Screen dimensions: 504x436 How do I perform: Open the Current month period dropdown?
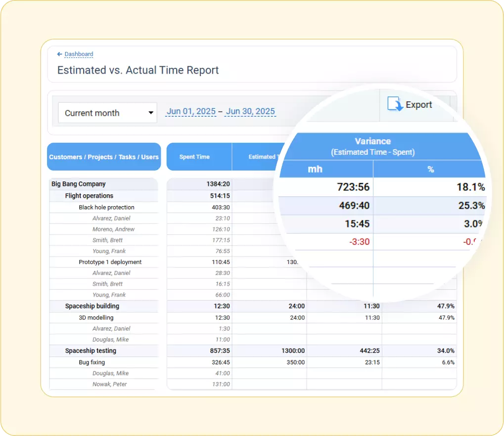107,113
